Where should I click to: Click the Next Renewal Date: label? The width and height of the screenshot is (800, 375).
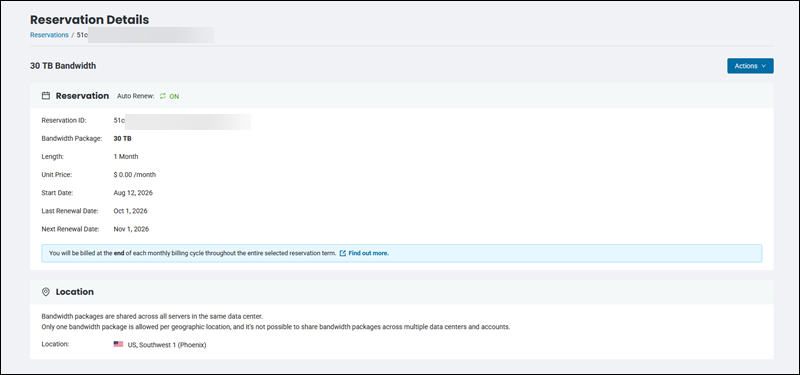coord(70,229)
